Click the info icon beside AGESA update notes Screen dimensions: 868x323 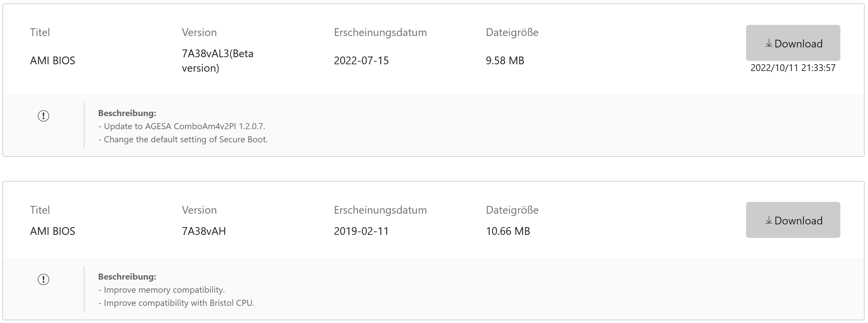43,116
